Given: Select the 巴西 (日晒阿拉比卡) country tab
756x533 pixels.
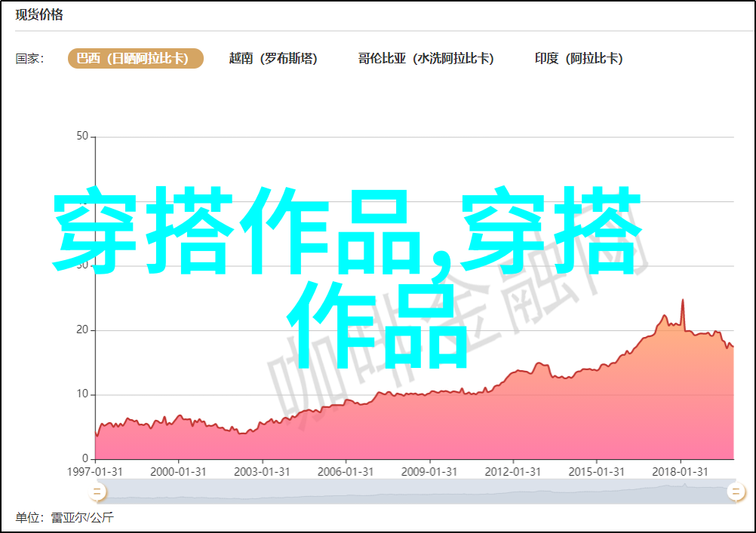Looking at the screenshot, I should [135, 59].
